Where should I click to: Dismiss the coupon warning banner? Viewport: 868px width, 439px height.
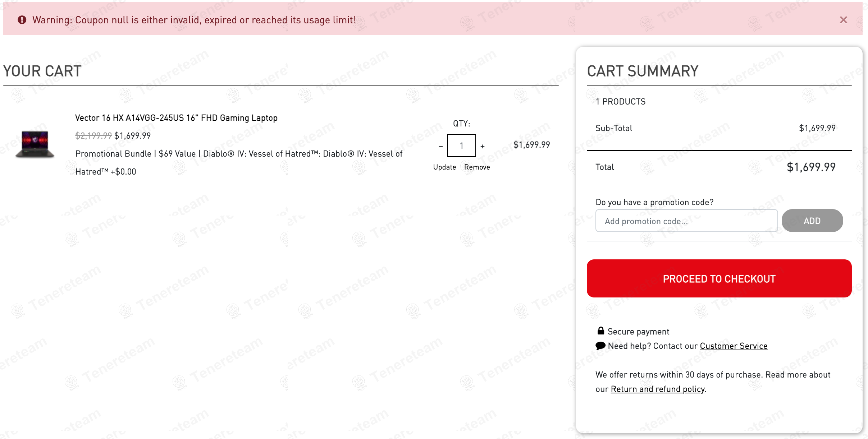pyautogui.click(x=843, y=20)
